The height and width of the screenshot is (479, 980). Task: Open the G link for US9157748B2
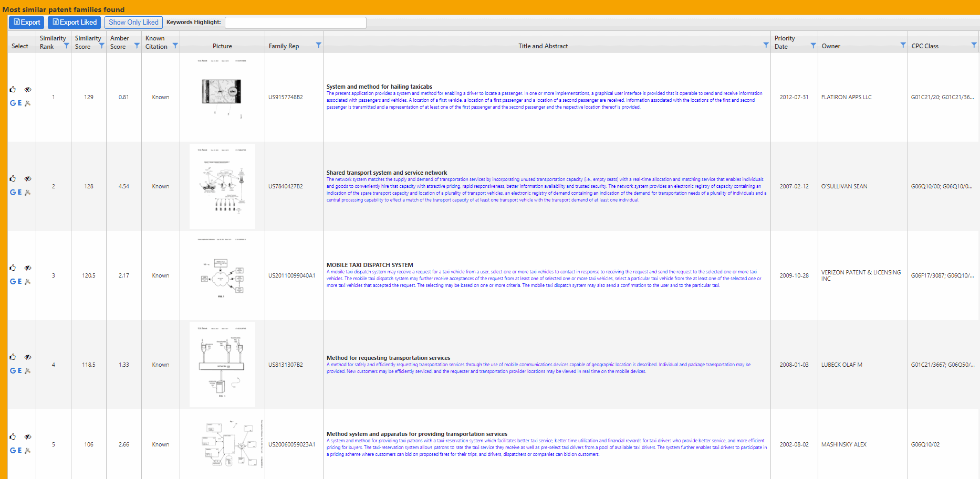coord(13,103)
